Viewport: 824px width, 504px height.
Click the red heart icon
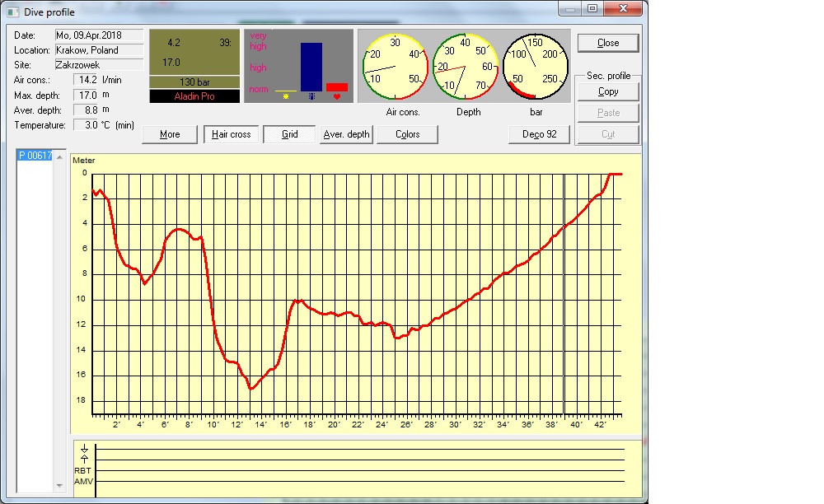[337, 96]
